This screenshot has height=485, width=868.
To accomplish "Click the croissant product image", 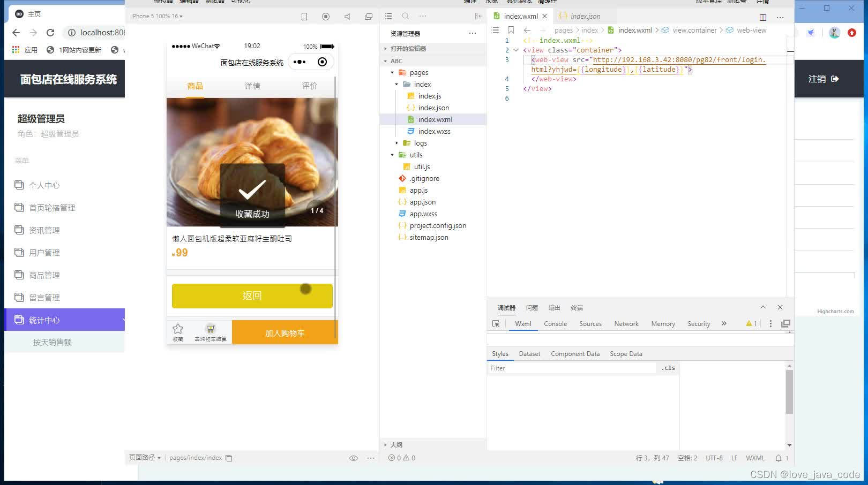I will coord(252,162).
